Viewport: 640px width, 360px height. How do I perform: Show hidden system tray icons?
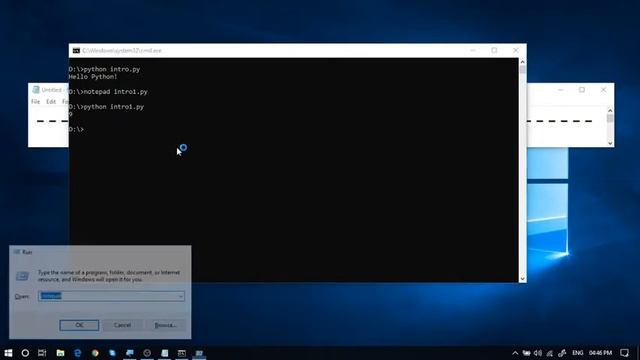(x=515, y=353)
